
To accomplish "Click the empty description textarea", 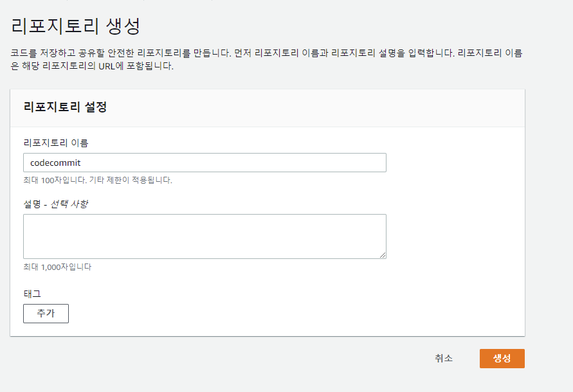I will (x=205, y=236).
